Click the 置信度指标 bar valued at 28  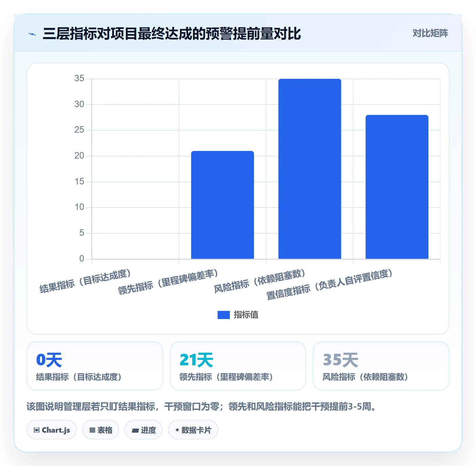click(x=397, y=187)
